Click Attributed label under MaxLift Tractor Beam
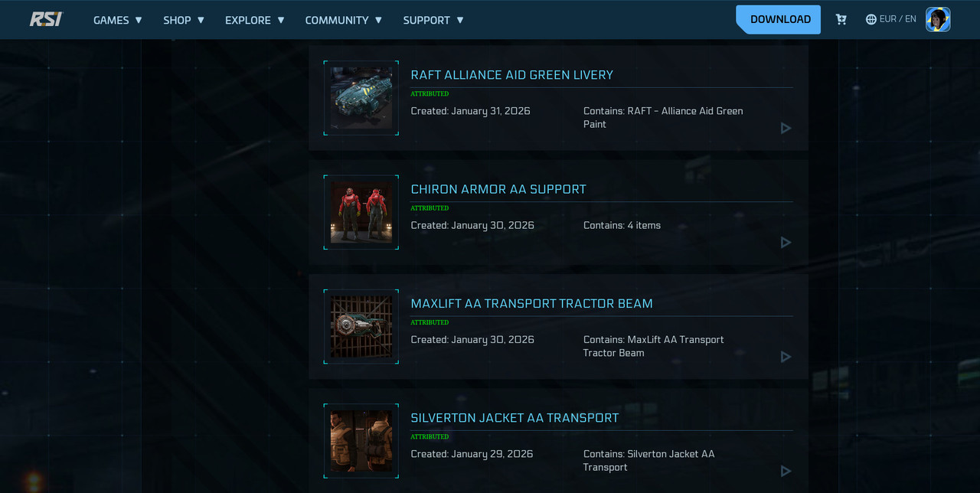Image resolution: width=980 pixels, height=493 pixels. (430, 322)
